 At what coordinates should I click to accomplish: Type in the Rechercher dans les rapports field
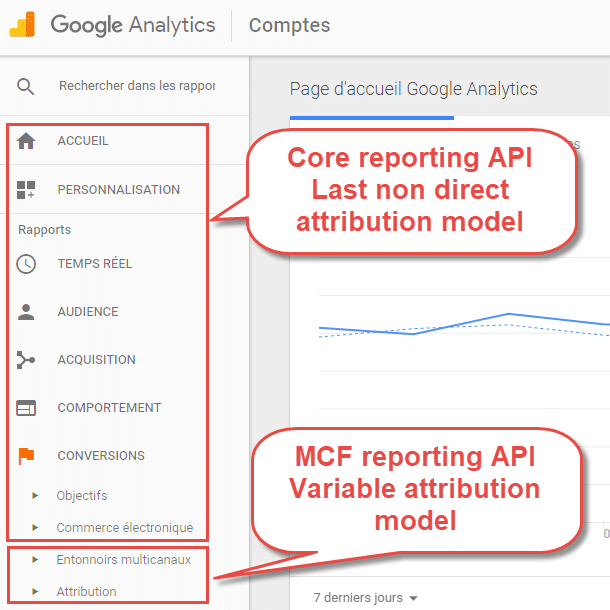(137, 86)
